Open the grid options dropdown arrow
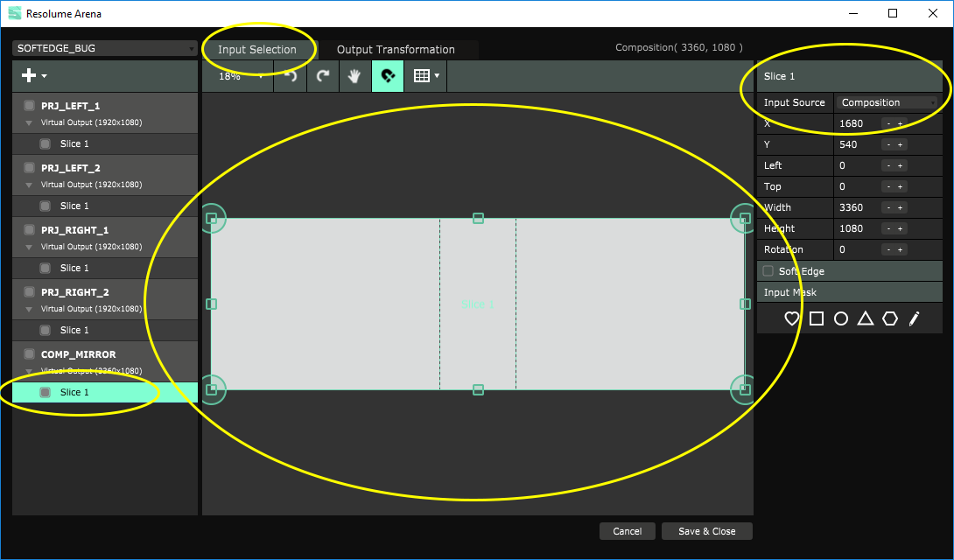Image resolution: width=954 pixels, height=560 pixels. click(437, 76)
